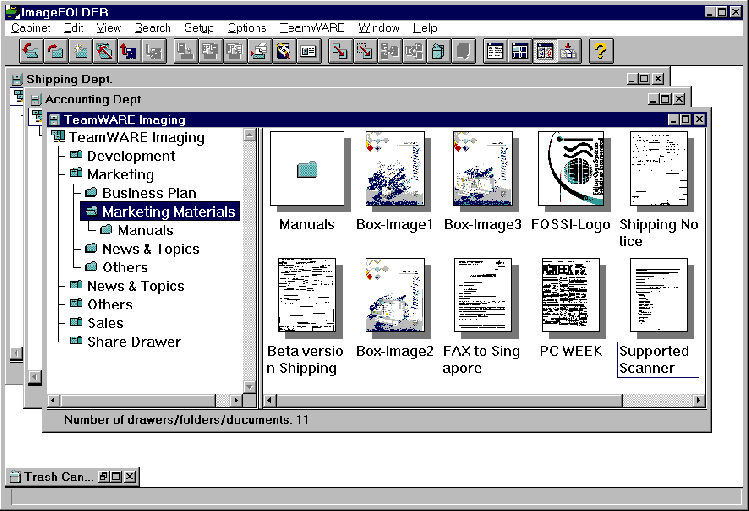Select the PC WEEK document thumbnail
The image size is (749, 511).
(571, 295)
